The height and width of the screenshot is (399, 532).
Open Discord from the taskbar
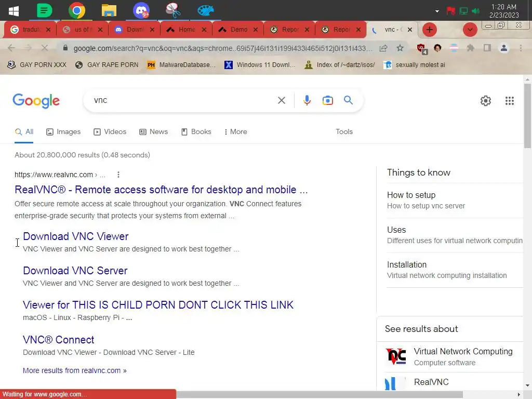pyautogui.click(x=141, y=10)
